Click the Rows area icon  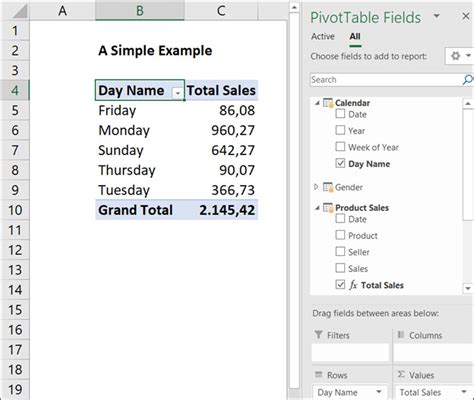[x=319, y=375]
